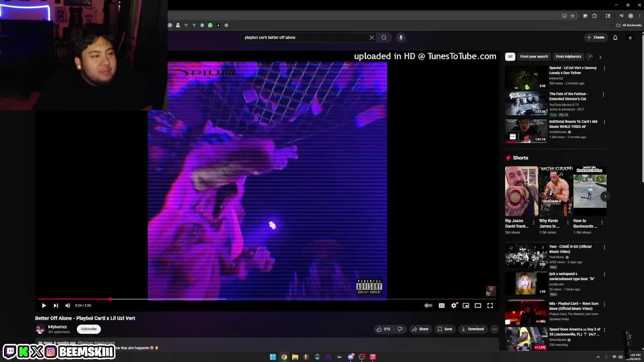This screenshot has width=644, height=362.
Task: Enable miniplayer mode
Action: click(466, 305)
